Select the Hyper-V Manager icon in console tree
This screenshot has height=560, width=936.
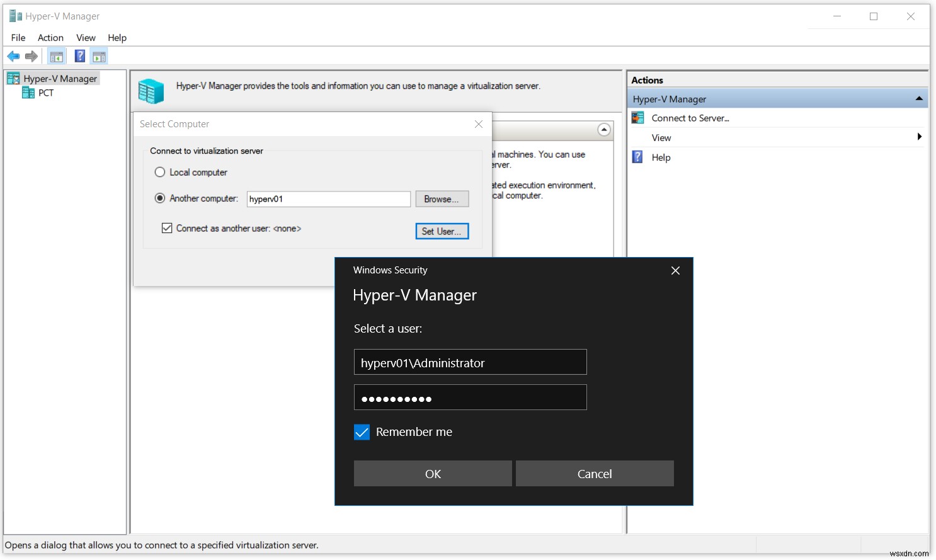(13, 77)
